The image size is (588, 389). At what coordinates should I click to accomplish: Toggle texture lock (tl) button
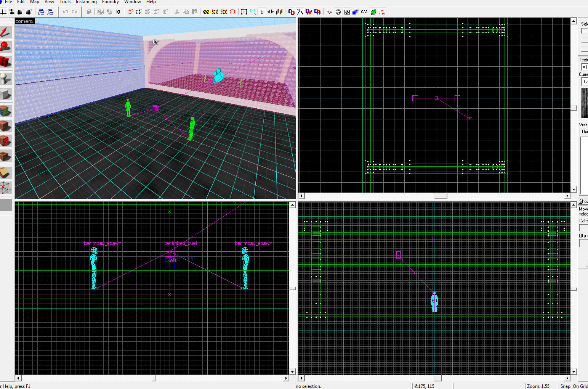(x=262, y=12)
